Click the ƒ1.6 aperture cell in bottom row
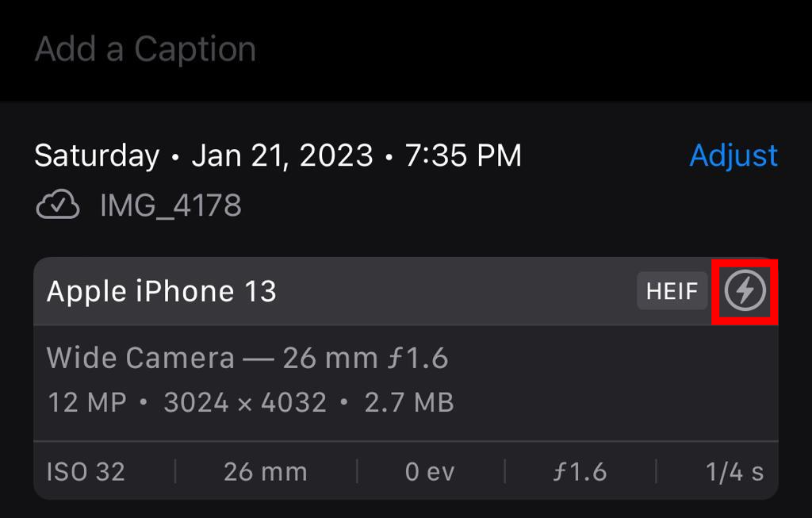Screen dimensions: 812x518 [x=580, y=472]
